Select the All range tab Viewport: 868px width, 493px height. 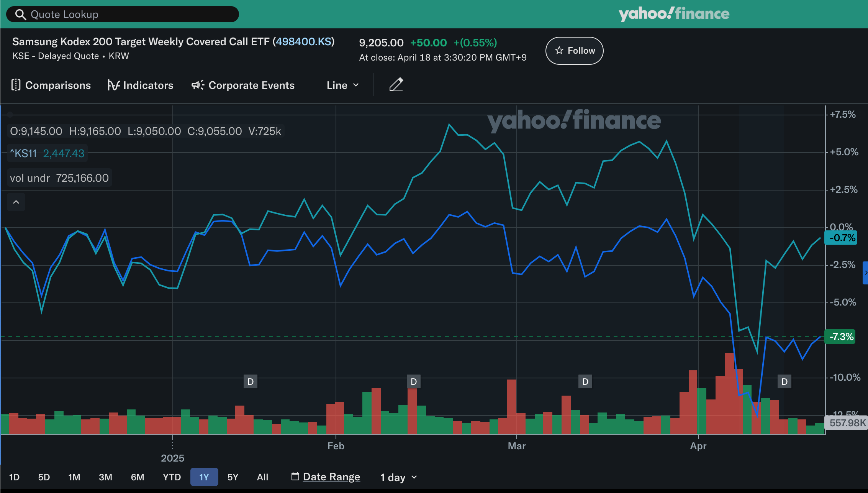coord(262,477)
